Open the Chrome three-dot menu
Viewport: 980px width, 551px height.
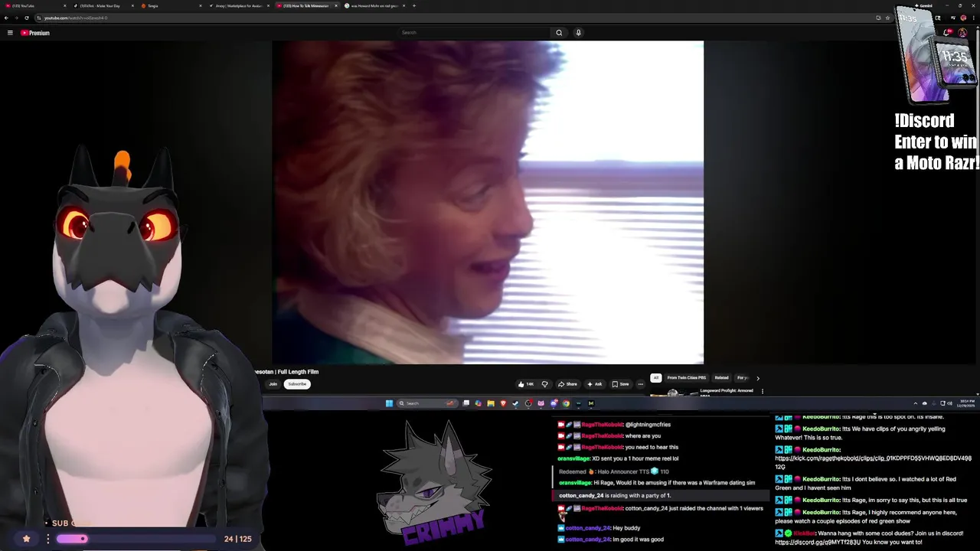pos(975,18)
